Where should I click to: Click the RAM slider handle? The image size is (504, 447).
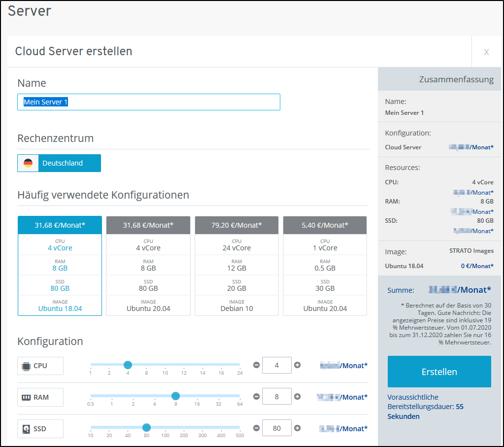pos(175,396)
